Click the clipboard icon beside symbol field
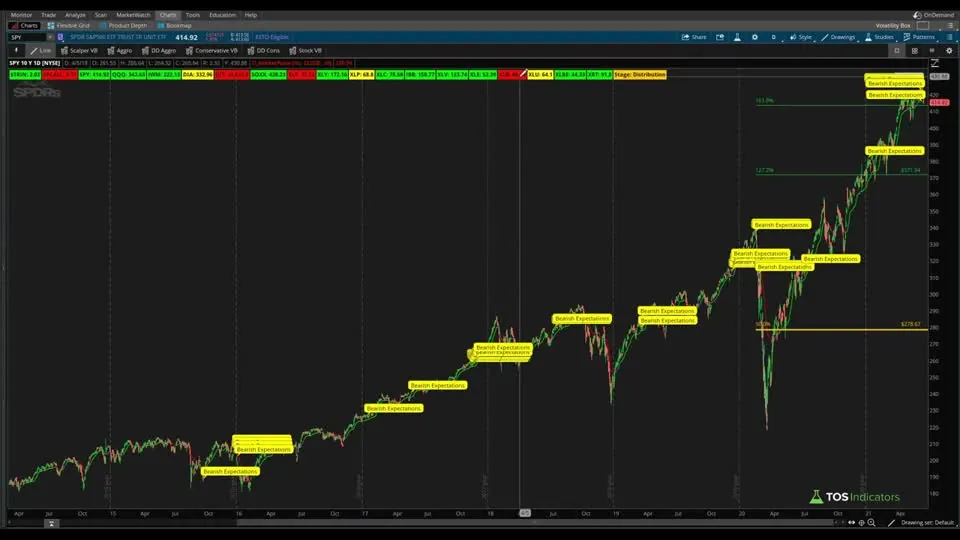 [x=61, y=37]
